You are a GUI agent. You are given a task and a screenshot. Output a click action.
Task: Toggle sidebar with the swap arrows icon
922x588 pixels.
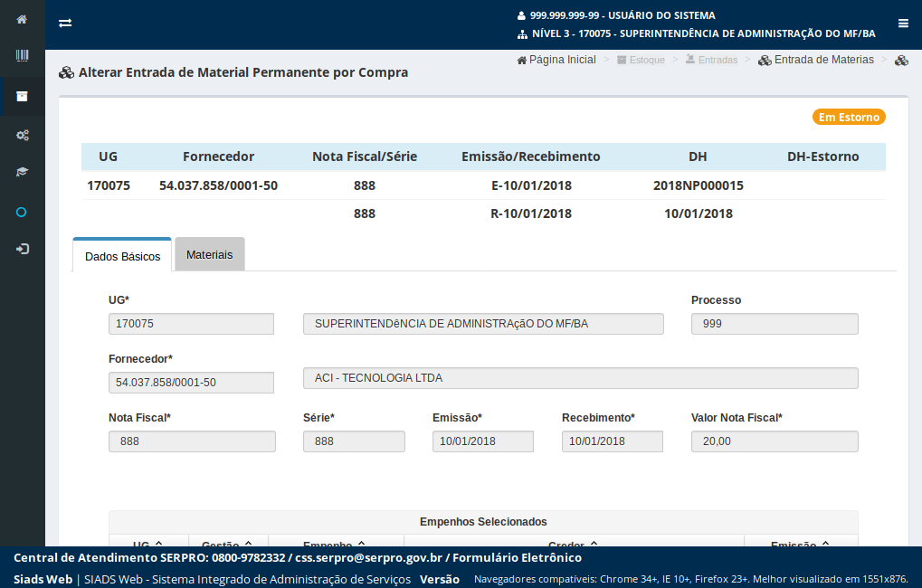65,23
